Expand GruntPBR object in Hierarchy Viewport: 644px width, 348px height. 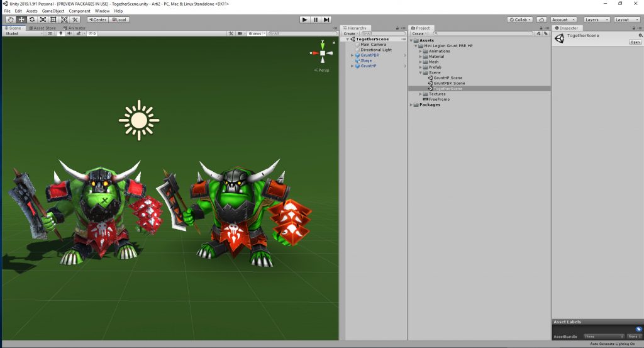(352, 55)
